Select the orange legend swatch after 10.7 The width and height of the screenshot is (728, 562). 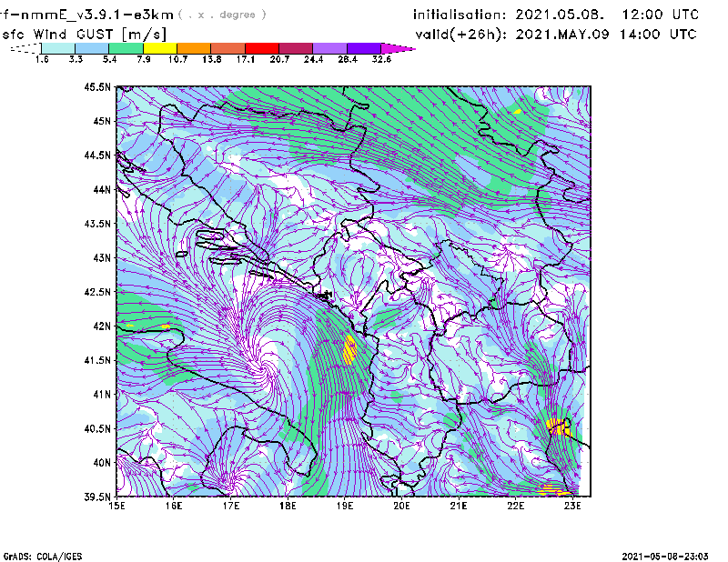point(194,48)
